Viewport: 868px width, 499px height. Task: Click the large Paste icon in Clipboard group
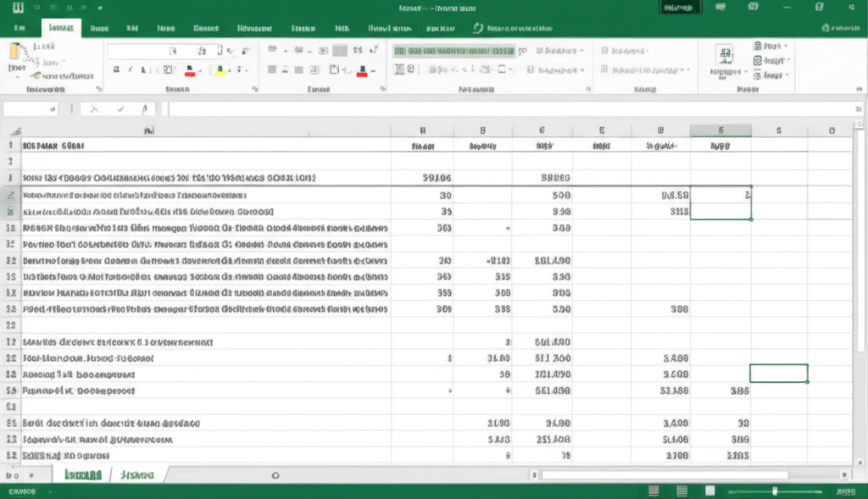point(17,56)
